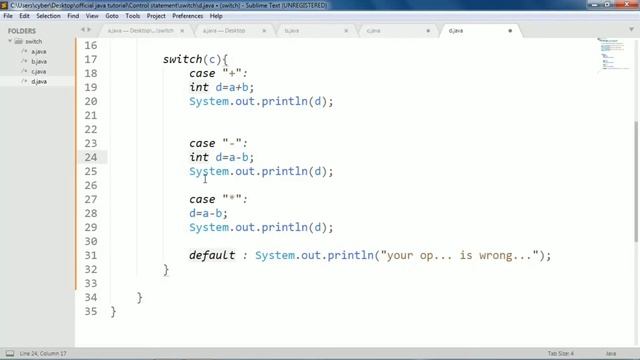The height and width of the screenshot is (360, 640).
Task: Switch to the c.java tab
Action: (x=373, y=31)
